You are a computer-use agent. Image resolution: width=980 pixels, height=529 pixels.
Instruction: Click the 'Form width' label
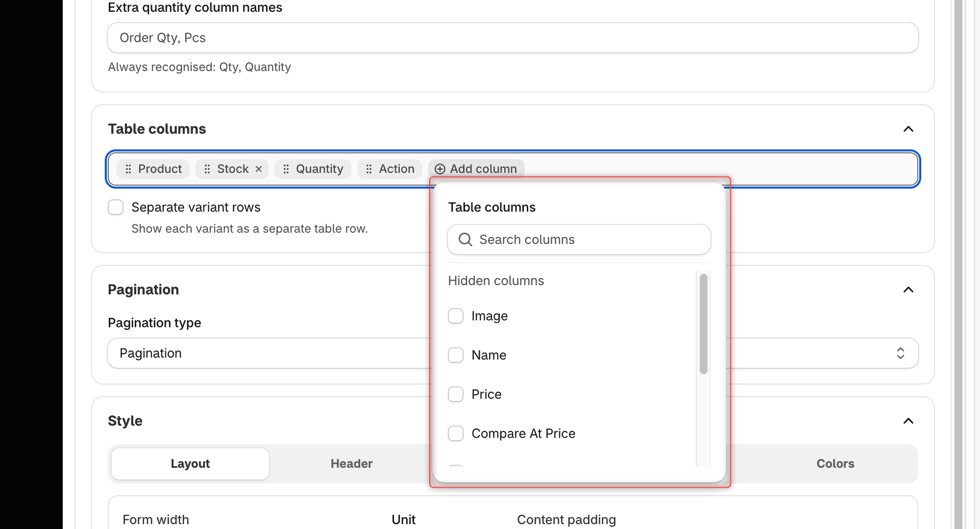156,520
